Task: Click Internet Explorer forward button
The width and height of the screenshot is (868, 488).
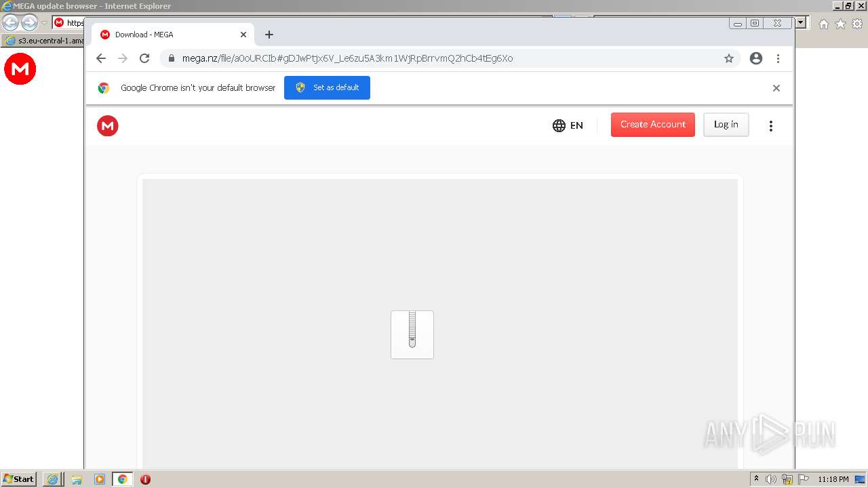Action: (x=29, y=22)
